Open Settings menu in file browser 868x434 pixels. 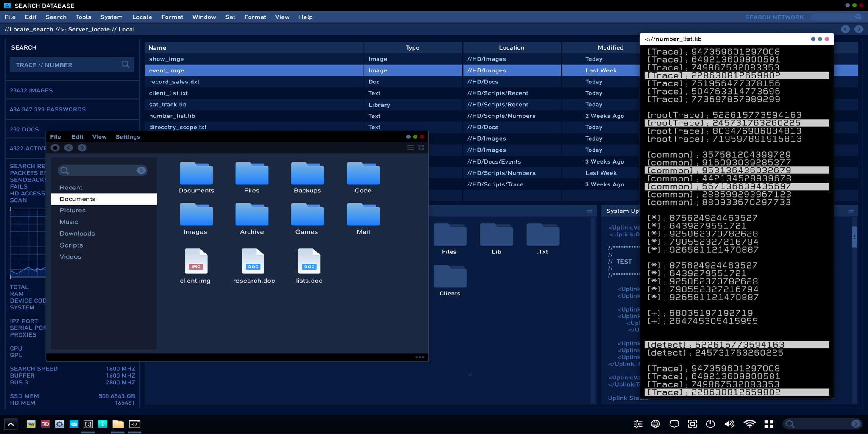click(x=128, y=137)
